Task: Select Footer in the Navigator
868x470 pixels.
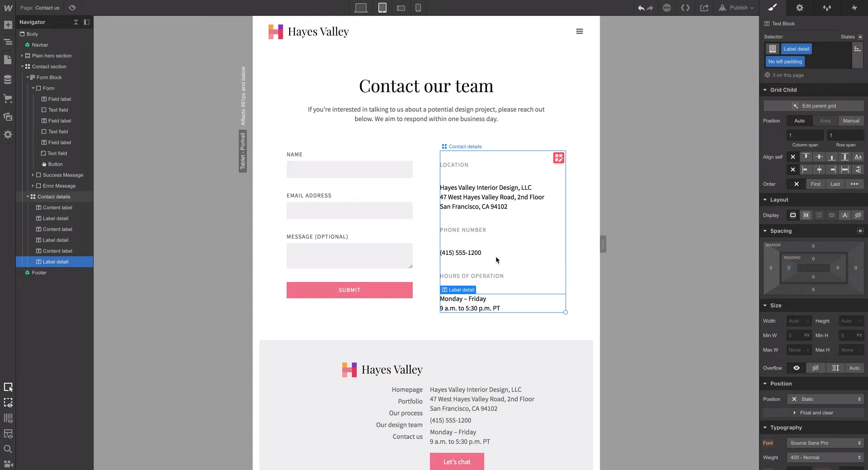Action: click(x=39, y=273)
